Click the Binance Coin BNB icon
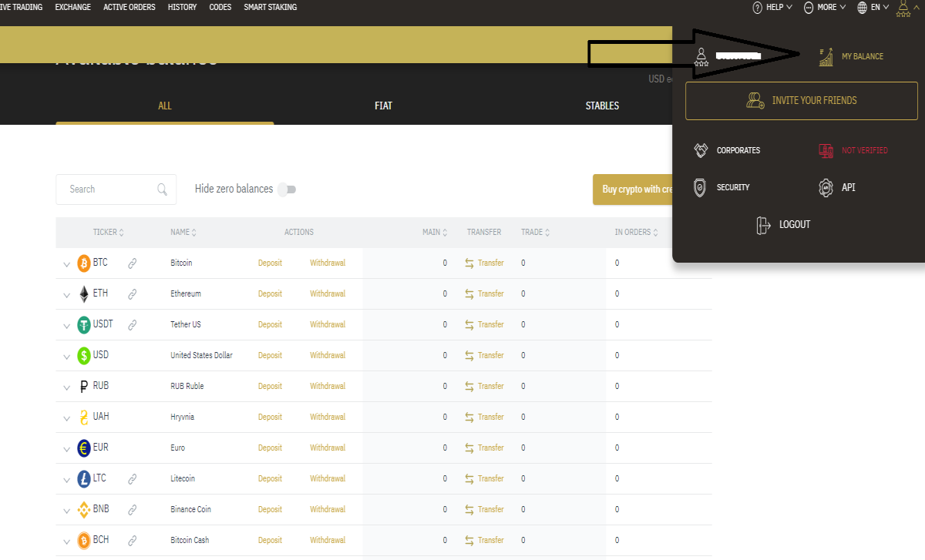The height and width of the screenshot is (560, 925). (84, 510)
